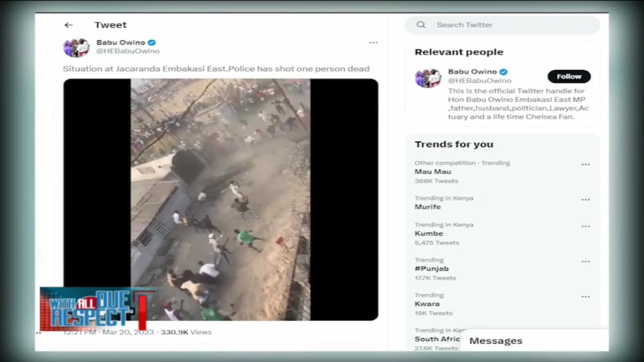Click the Trends for you heading

[454, 144]
